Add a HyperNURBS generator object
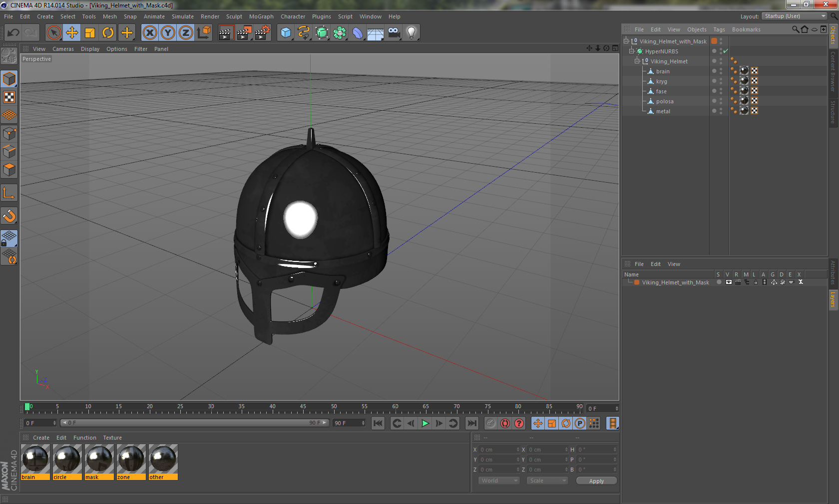Screen dimensions: 839x504 pos(322,33)
